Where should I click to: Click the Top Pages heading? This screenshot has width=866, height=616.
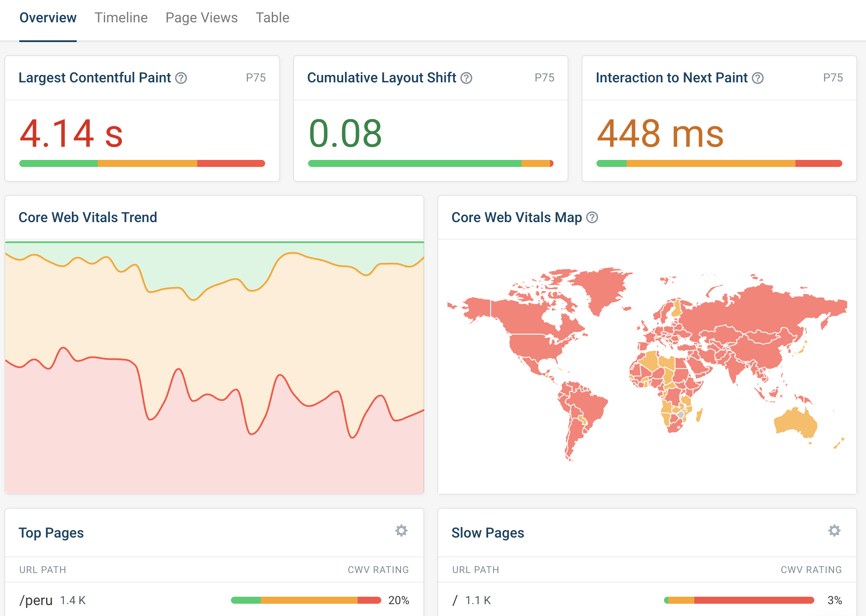coord(51,533)
